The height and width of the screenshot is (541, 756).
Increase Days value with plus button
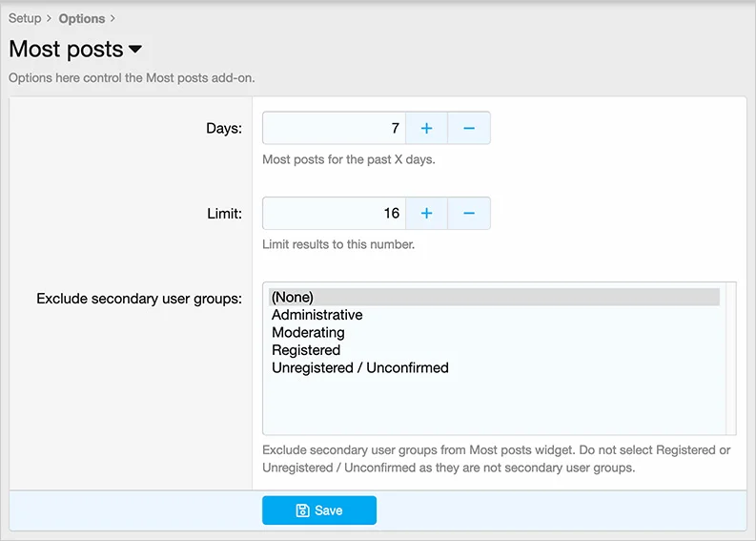click(x=426, y=128)
